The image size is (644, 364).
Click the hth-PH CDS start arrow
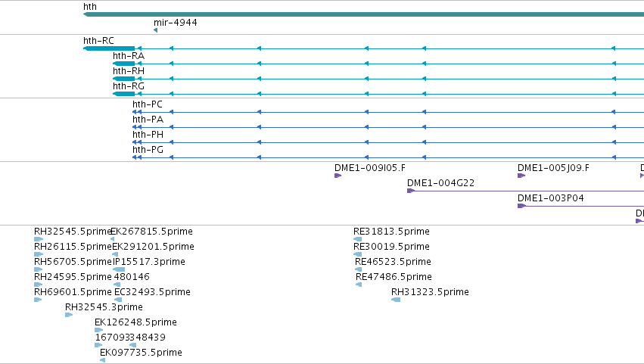tap(134, 142)
